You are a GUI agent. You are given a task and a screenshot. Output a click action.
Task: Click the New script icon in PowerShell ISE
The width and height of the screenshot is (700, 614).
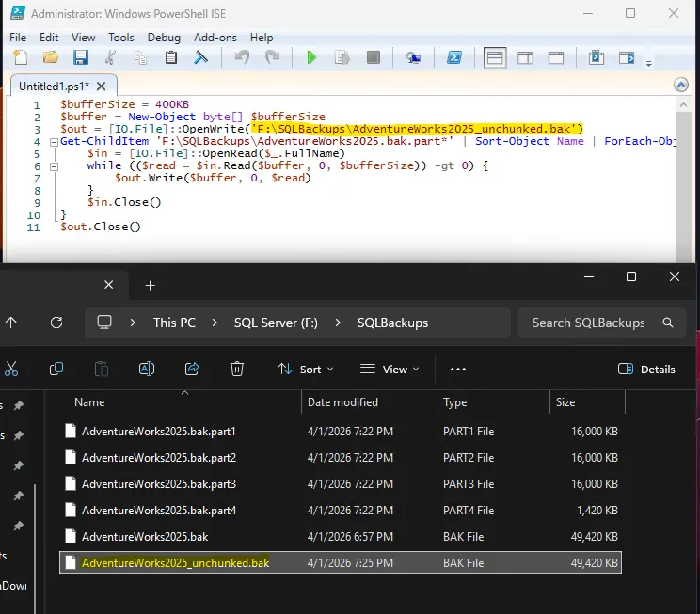click(21, 57)
